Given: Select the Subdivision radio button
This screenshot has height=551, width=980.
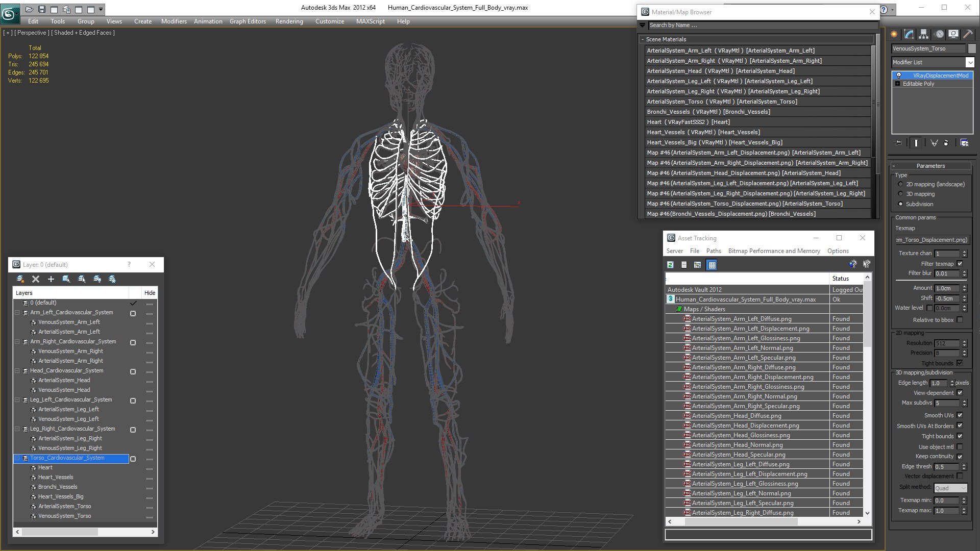Looking at the screenshot, I should click(900, 204).
